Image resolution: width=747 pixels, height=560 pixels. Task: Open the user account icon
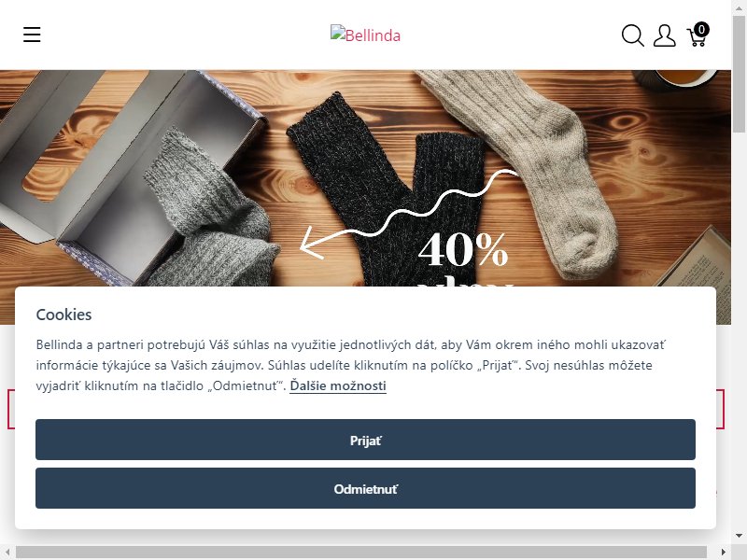(x=664, y=35)
